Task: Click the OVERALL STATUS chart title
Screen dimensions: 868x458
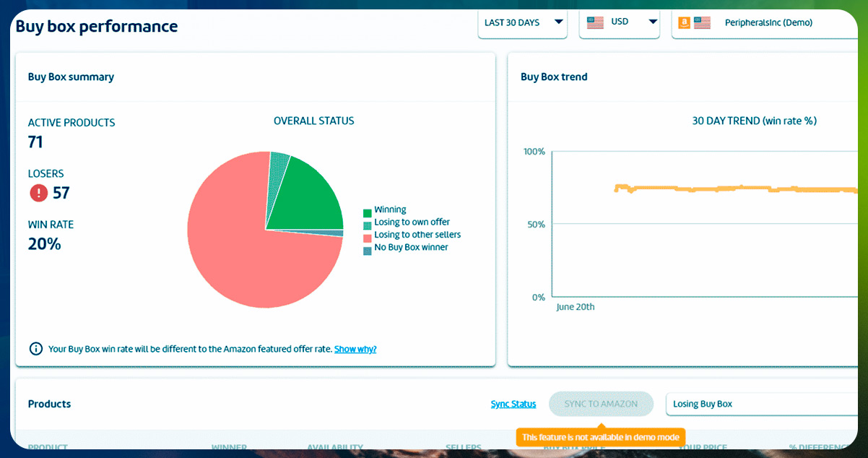Action: [x=314, y=121]
